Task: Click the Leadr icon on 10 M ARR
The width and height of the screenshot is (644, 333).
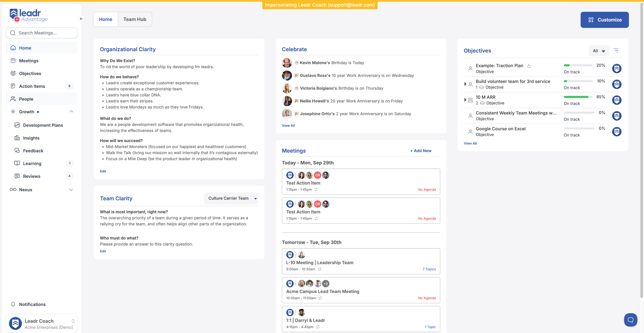Action: point(617,100)
